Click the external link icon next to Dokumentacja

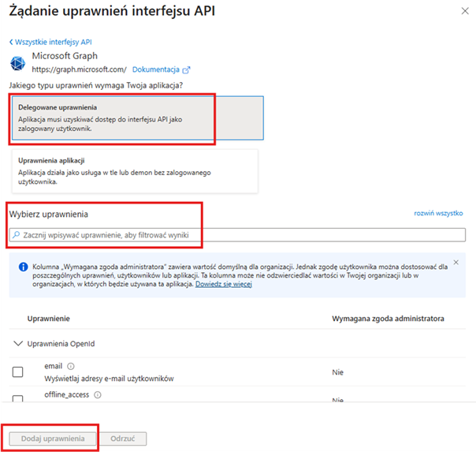tap(186, 70)
